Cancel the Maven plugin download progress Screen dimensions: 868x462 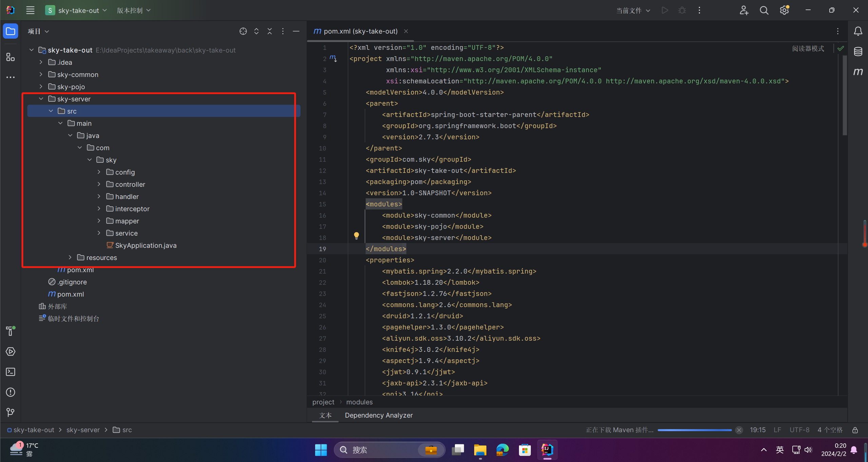pos(739,430)
